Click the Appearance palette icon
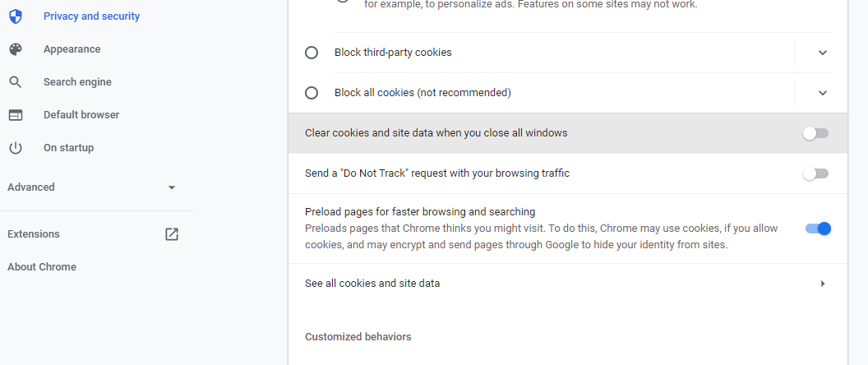Viewport: 868px width, 365px height. coord(16,49)
